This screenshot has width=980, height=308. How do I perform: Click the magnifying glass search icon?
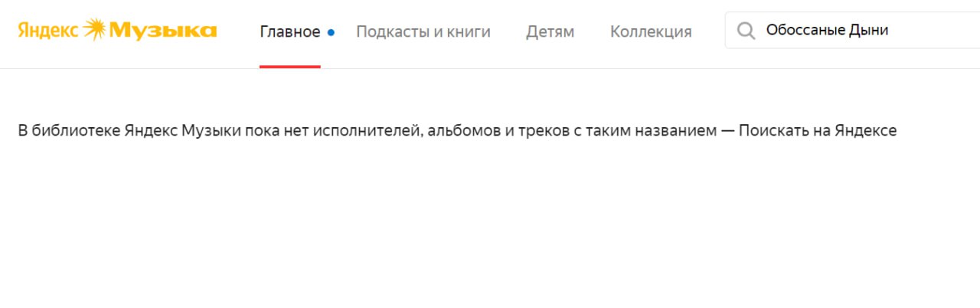point(745,31)
